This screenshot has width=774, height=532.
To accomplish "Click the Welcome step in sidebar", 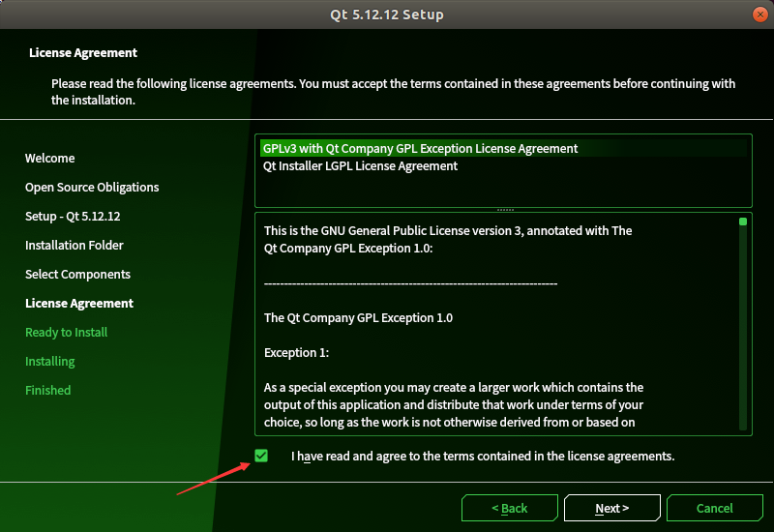I will 50,158.
